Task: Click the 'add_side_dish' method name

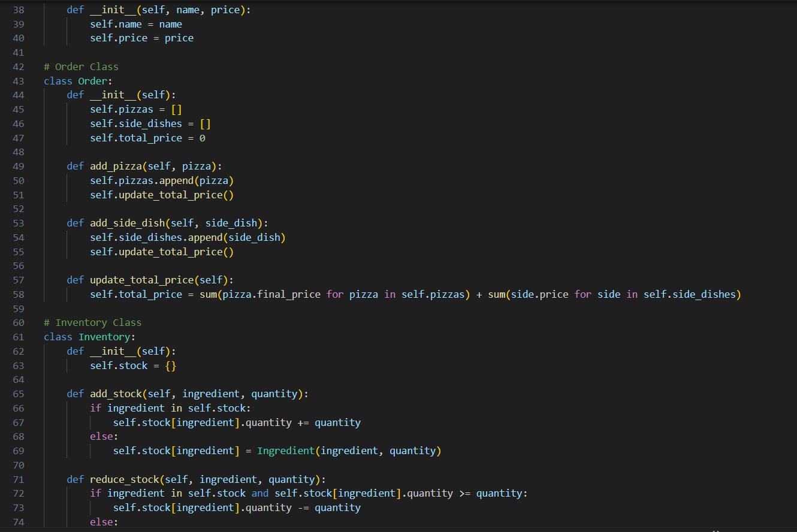Action: click(127, 223)
